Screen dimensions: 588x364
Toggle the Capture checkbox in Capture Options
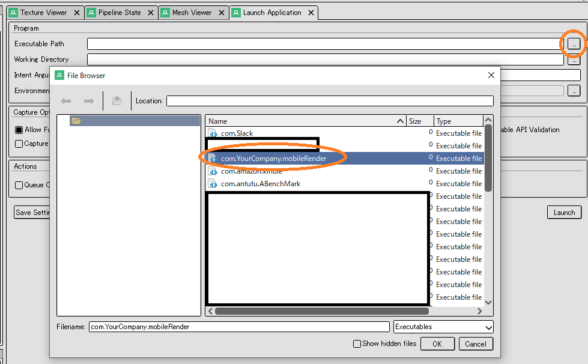point(19,144)
